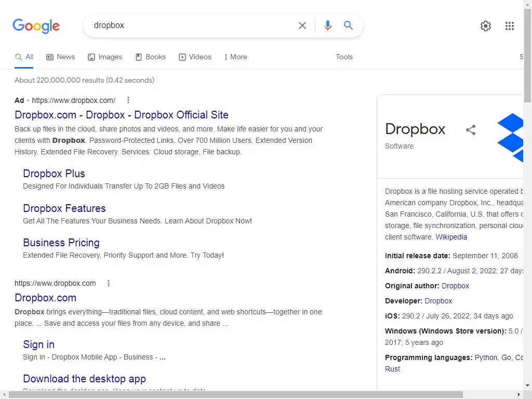Start voice search with microphone icon

pos(327,25)
